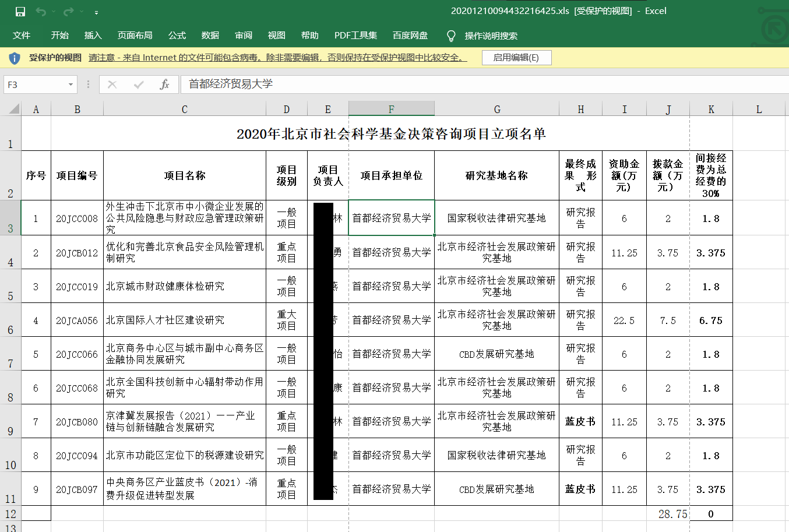Click the 项目编号 header cell
The width and height of the screenshot is (789, 532).
pyautogui.click(x=77, y=175)
